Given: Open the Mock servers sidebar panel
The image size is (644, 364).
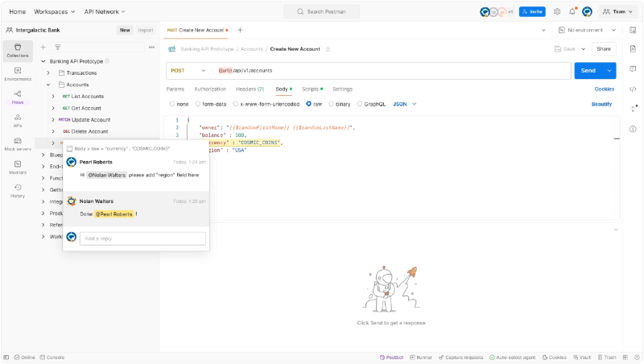Looking at the screenshot, I should (x=18, y=144).
